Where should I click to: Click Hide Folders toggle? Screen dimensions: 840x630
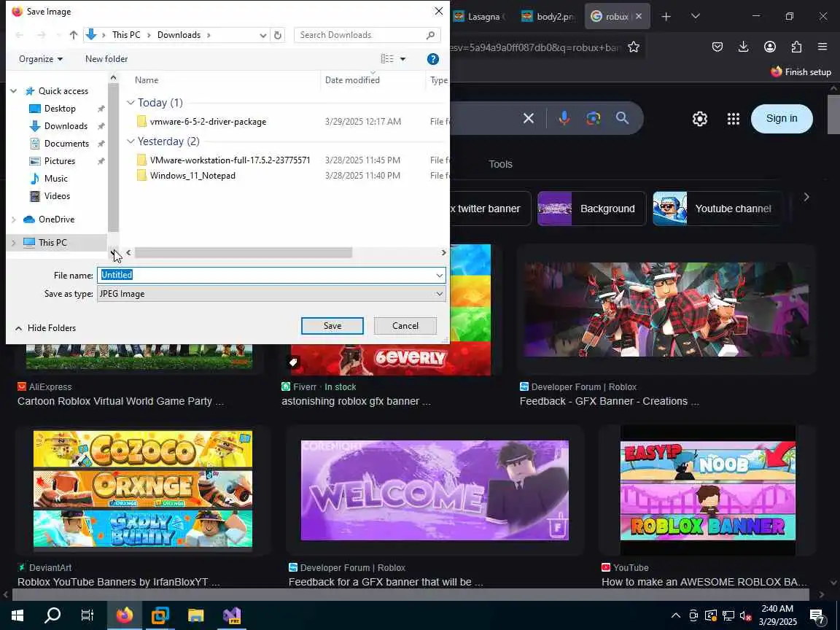point(45,328)
